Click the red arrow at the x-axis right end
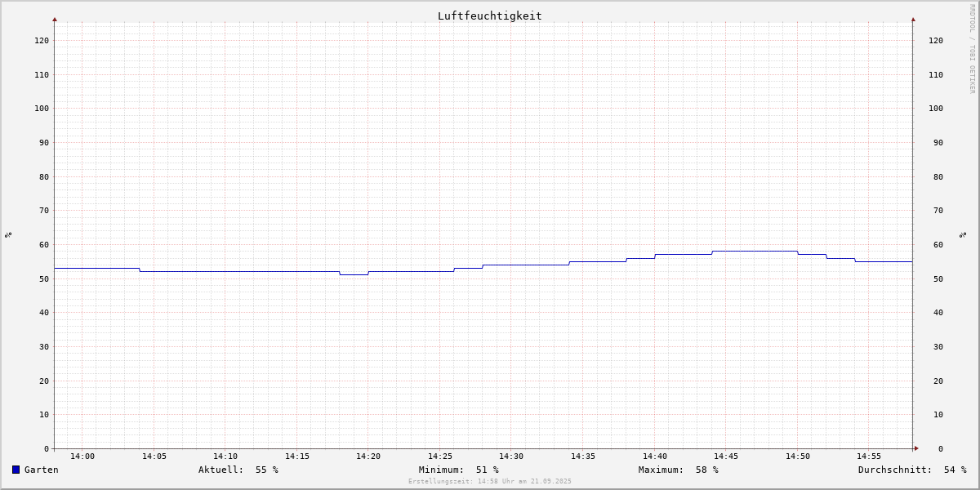This screenshot has width=980, height=490. (916, 448)
